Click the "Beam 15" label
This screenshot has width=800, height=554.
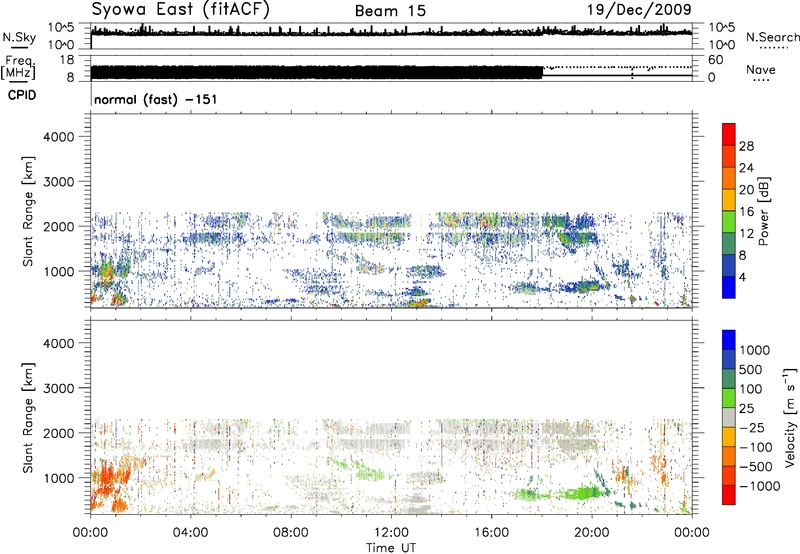tap(390, 11)
